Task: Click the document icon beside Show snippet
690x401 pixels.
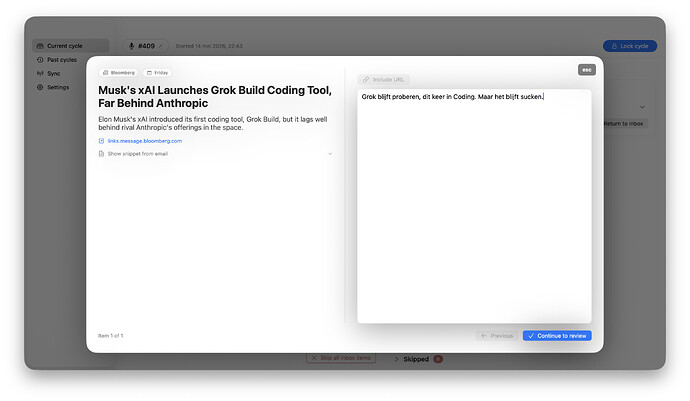Action: (x=101, y=154)
